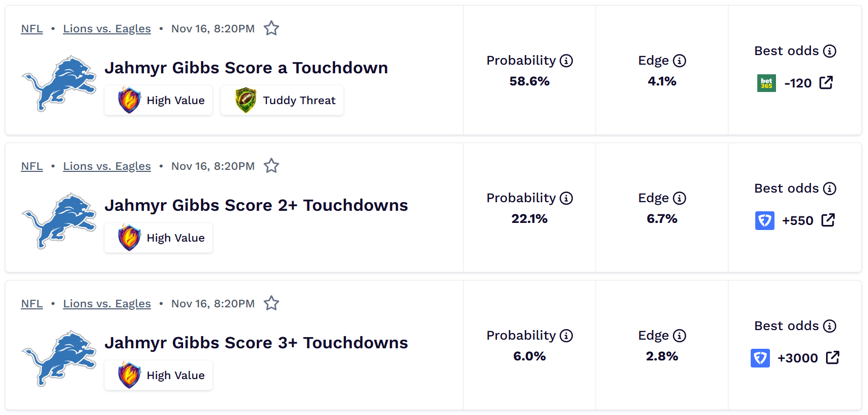Show Probability info for Score a Touchdown
This screenshot has width=868, height=415.
point(566,61)
